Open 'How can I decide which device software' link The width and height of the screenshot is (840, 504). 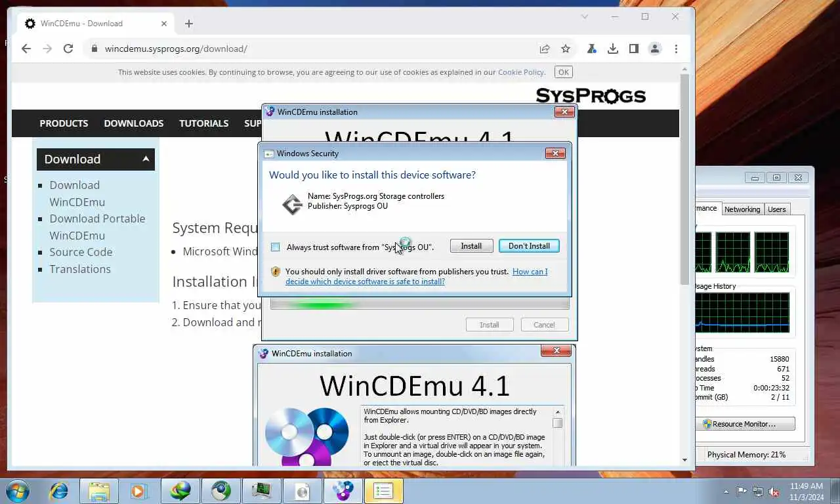[x=416, y=276]
